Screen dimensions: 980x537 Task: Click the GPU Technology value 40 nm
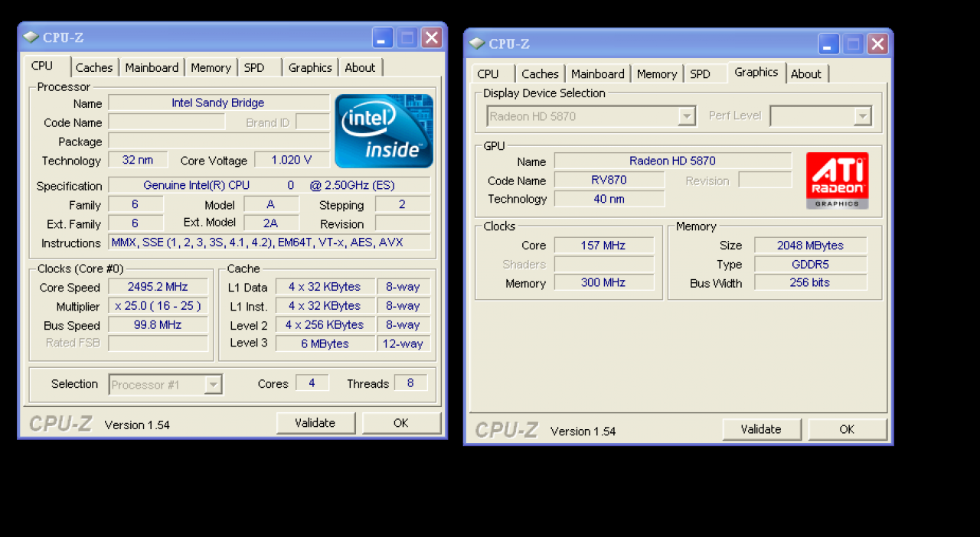pyautogui.click(x=609, y=199)
